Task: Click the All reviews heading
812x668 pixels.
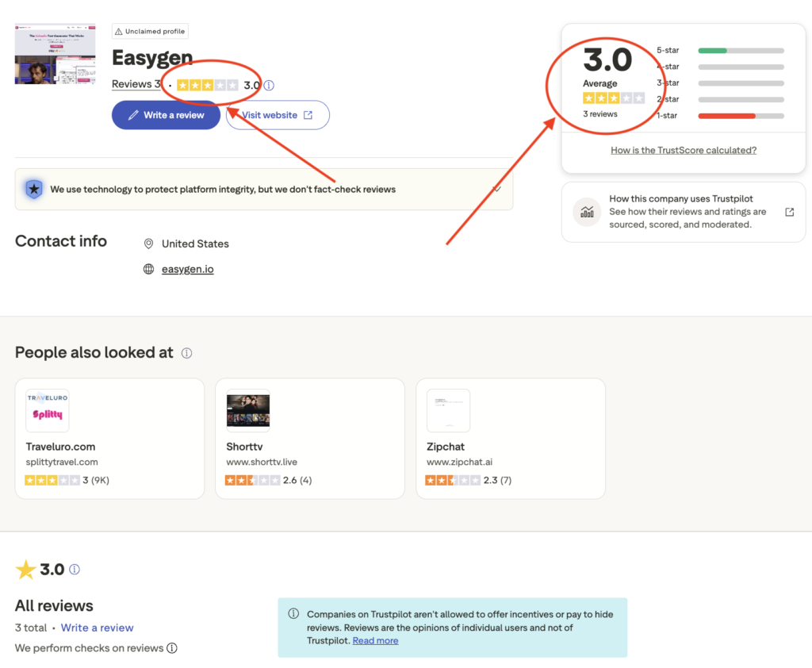Action: click(54, 606)
